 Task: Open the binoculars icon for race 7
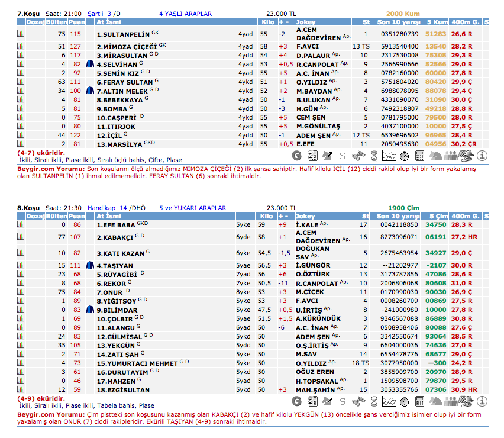click(x=358, y=156)
